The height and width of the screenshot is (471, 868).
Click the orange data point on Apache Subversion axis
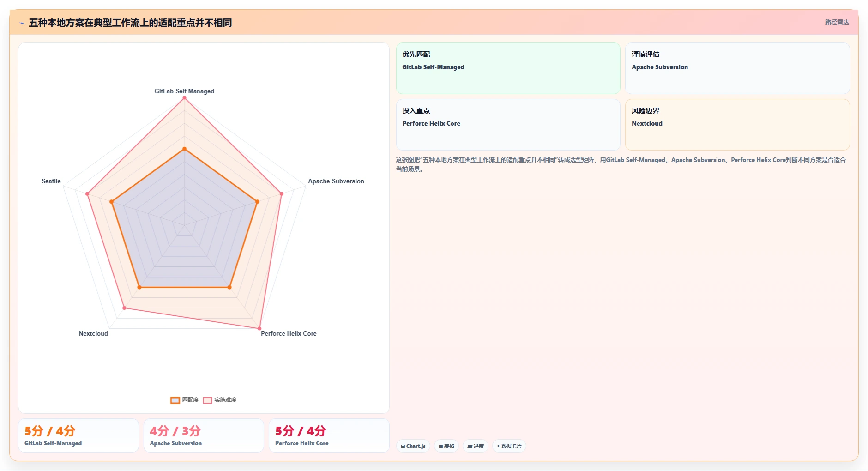point(257,202)
